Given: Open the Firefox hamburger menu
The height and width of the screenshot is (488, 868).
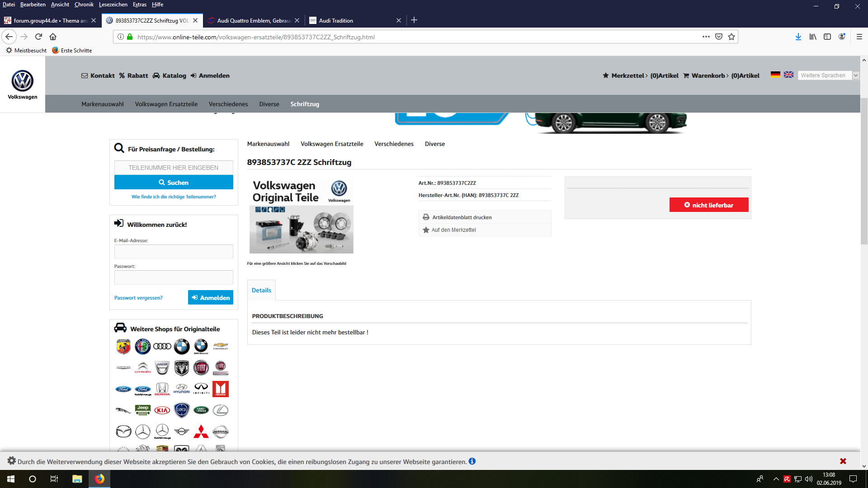Looking at the screenshot, I should coord(859,37).
